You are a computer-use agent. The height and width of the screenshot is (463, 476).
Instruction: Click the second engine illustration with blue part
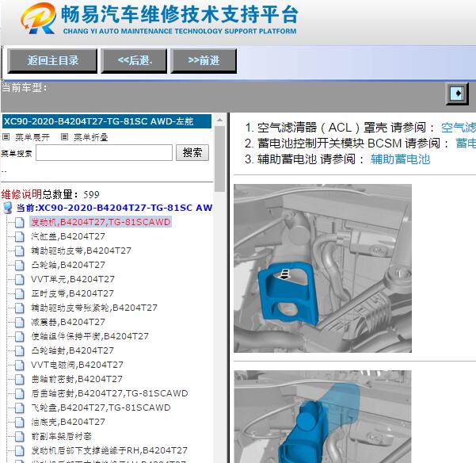pyautogui.click(x=322, y=416)
